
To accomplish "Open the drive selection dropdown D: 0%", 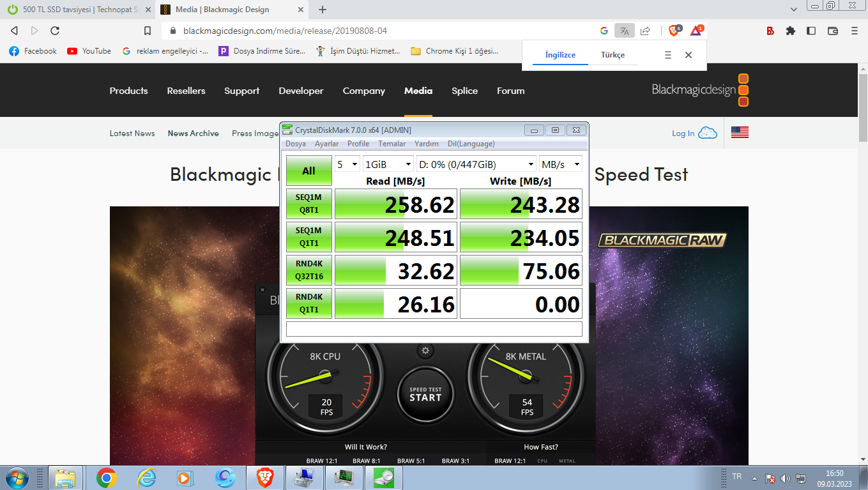I will pyautogui.click(x=476, y=164).
